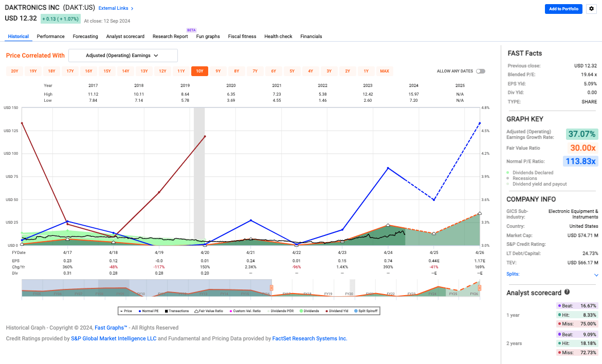
Task: Select the 12Y time range button
Action: pyautogui.click(x=163, y=71)
